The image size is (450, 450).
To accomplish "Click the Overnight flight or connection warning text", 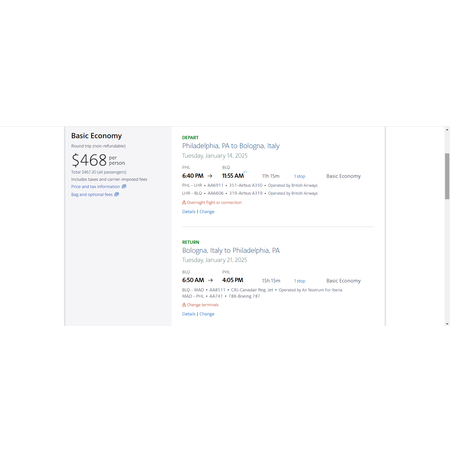I will [x=214, y=202].
